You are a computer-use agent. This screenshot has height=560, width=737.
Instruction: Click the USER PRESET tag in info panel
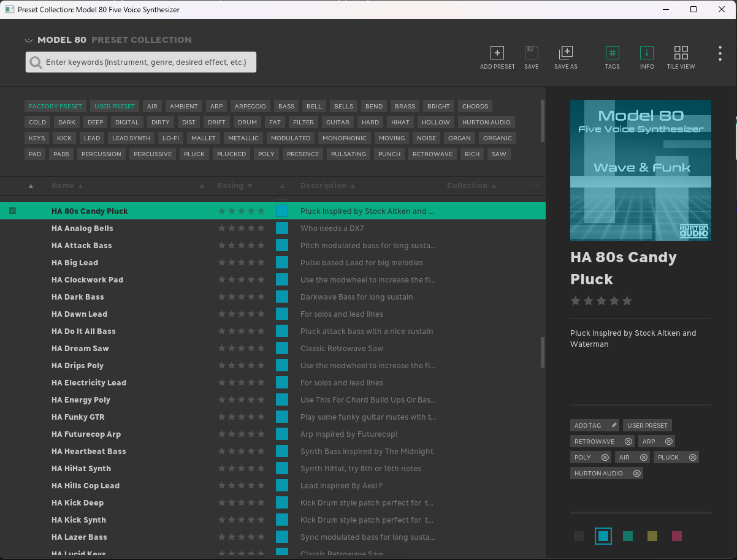[x=647, y=425]
